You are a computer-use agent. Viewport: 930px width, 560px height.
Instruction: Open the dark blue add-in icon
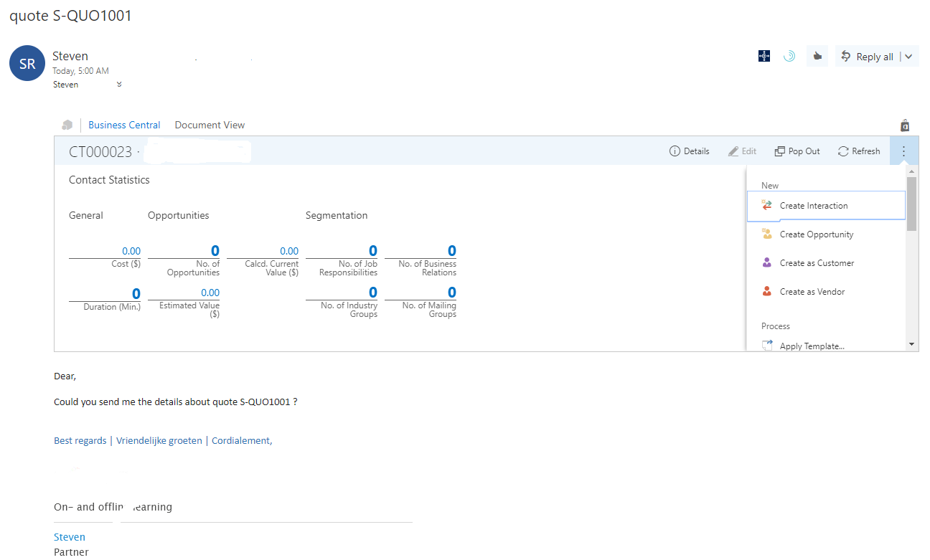(764, 56)
